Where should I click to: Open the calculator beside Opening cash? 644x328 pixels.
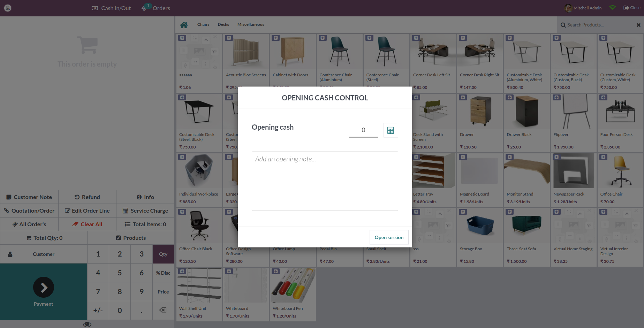[391, 130]
